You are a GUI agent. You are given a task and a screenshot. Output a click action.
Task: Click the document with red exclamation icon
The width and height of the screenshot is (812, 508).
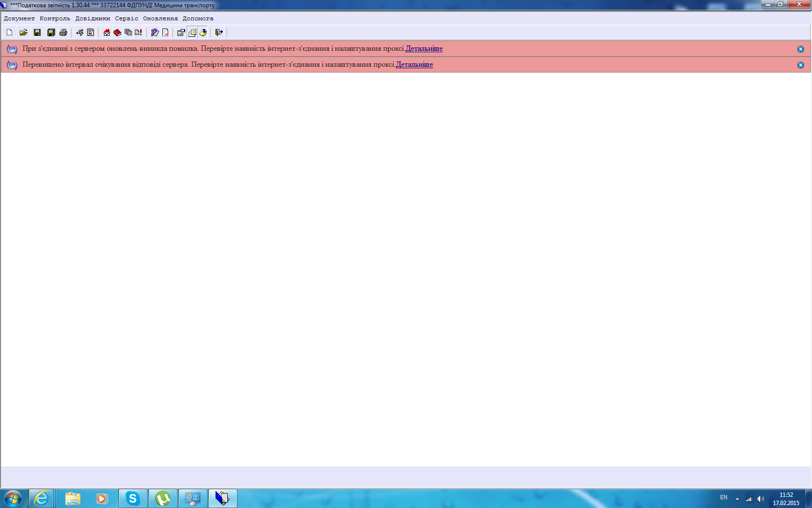[139, 32]
